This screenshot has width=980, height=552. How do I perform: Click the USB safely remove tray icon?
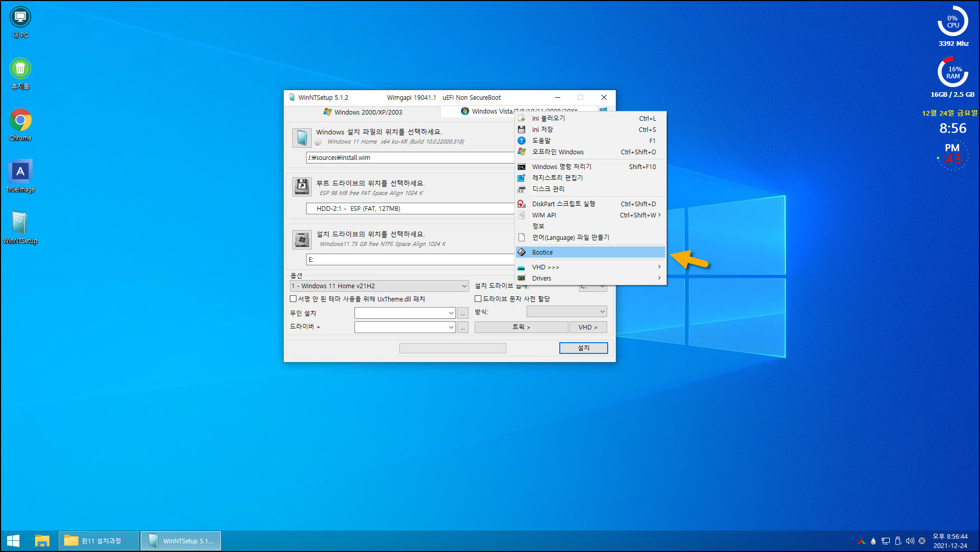898,541
